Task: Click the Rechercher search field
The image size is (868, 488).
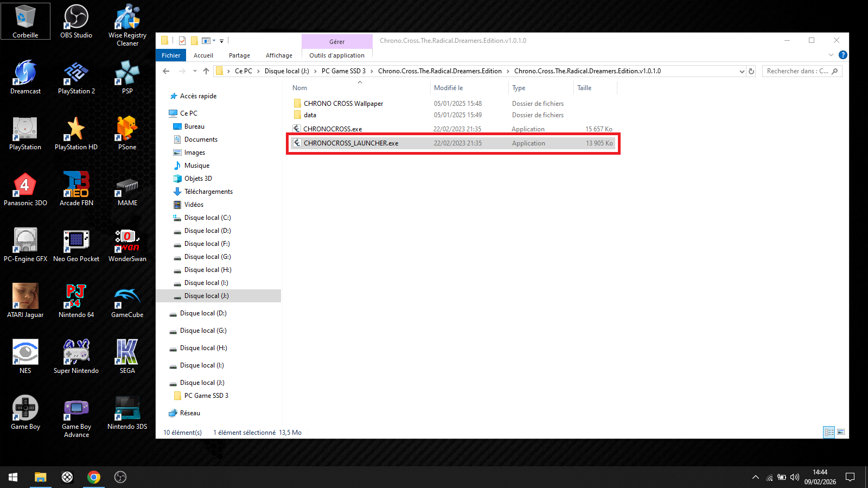Action: point(797,71)
